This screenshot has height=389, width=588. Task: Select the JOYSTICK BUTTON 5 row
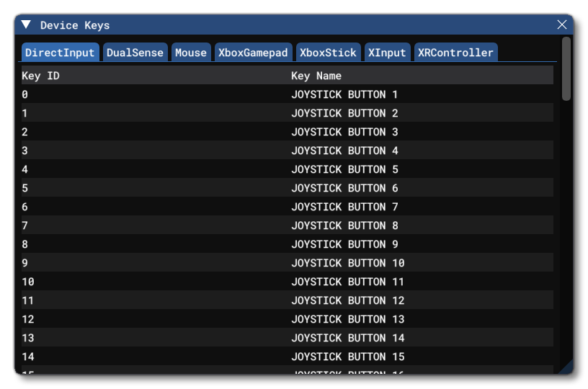point(288,169)
